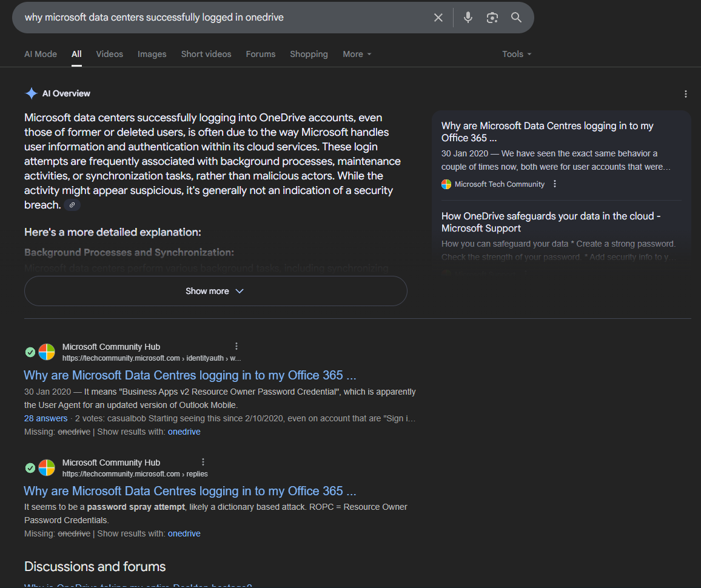Select the All results tab
The height and width of the screenshot is (588, 701).
click(x=76, y=54)
